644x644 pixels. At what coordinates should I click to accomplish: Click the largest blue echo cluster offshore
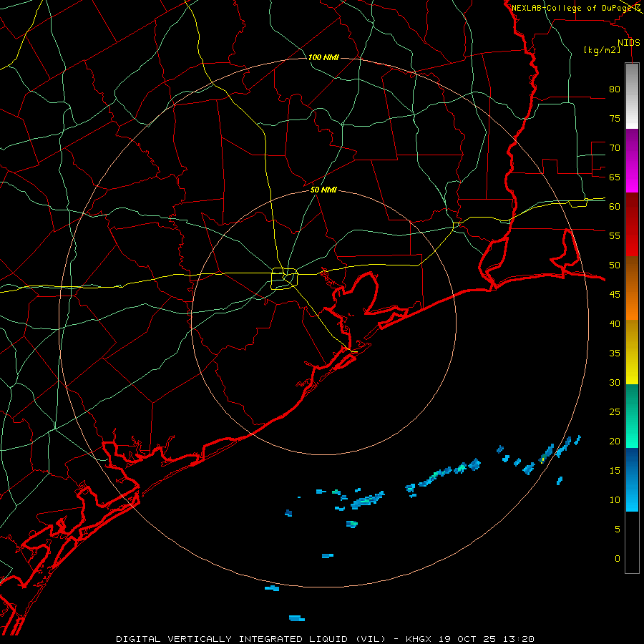click(367, 500)
